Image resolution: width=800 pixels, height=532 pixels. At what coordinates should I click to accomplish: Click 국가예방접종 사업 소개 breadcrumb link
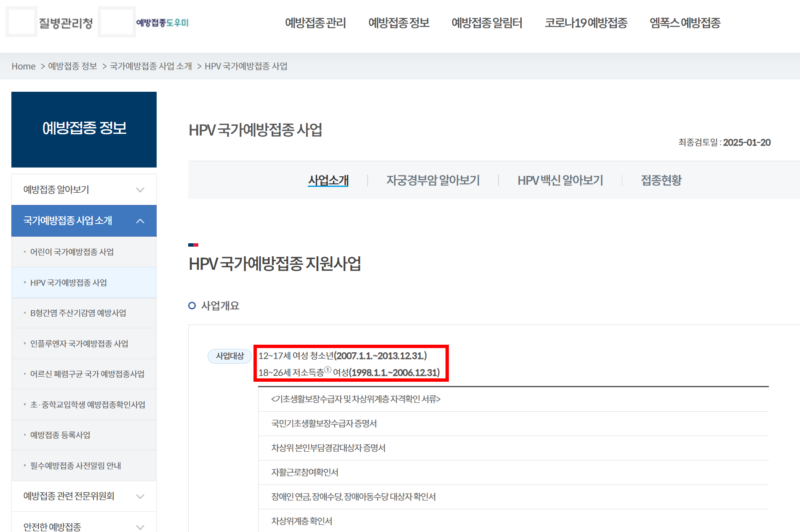pos(151,66)
